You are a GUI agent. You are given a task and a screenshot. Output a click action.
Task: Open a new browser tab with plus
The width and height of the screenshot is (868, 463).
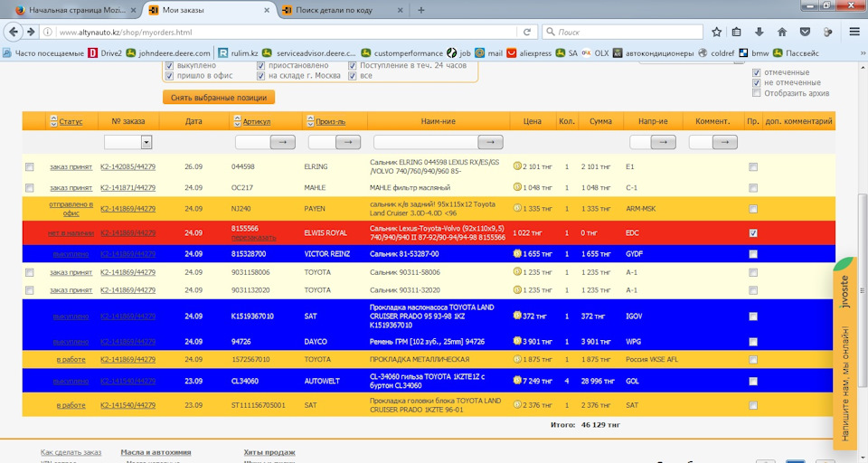click(x=421, y=10)
